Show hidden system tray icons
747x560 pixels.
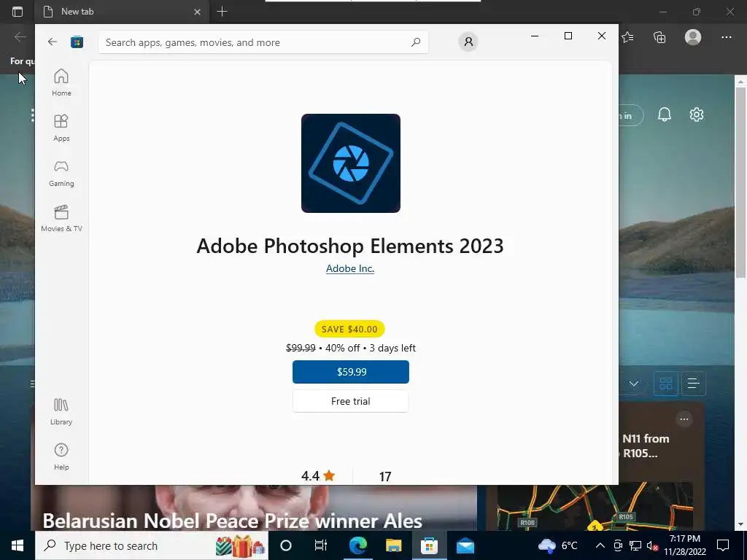600,545
